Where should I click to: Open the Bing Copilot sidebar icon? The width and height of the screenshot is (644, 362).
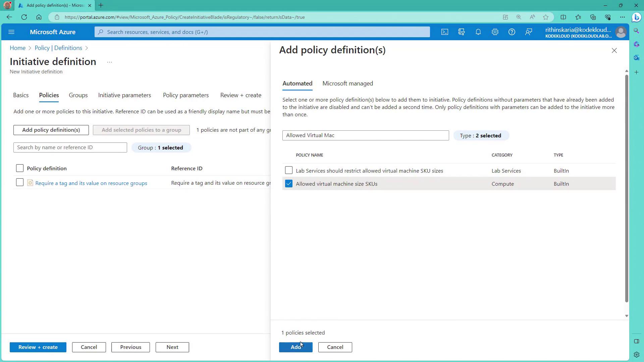636,17
